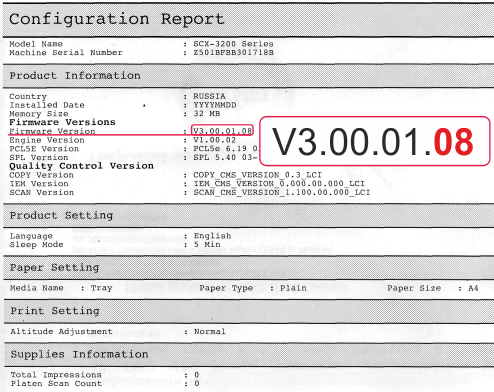Click the 'Supplies Information' section heading
The width and height of the screenshot is (494, 392).
[79, 354]
